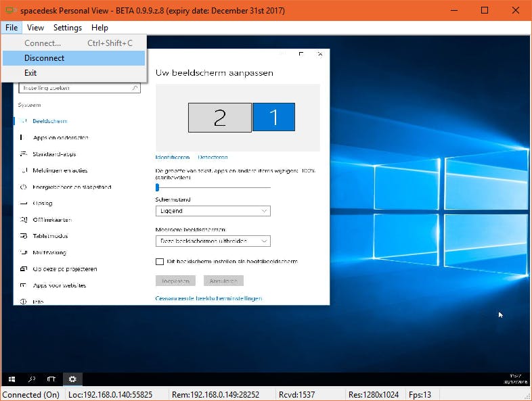Click 'Fps:13' status entry
This screenshot has width=532, height=401.
pyautogui.click(x=420, y=395)
